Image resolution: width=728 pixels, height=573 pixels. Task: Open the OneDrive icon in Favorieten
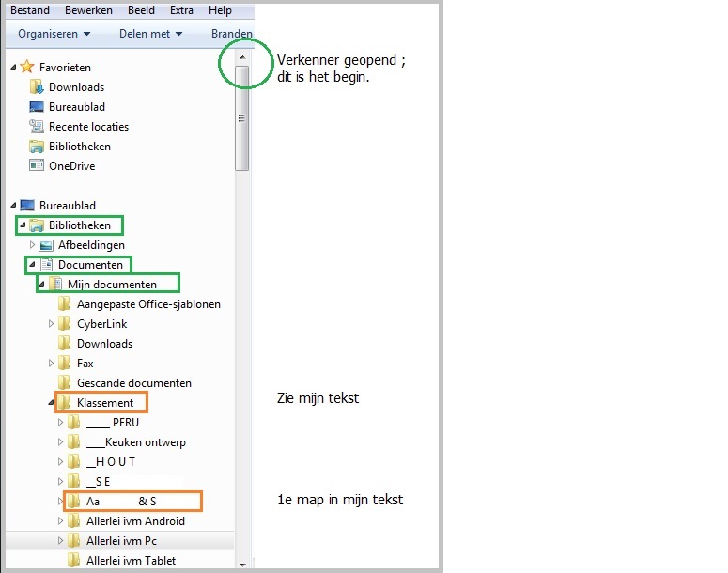[x=37, y=166]
